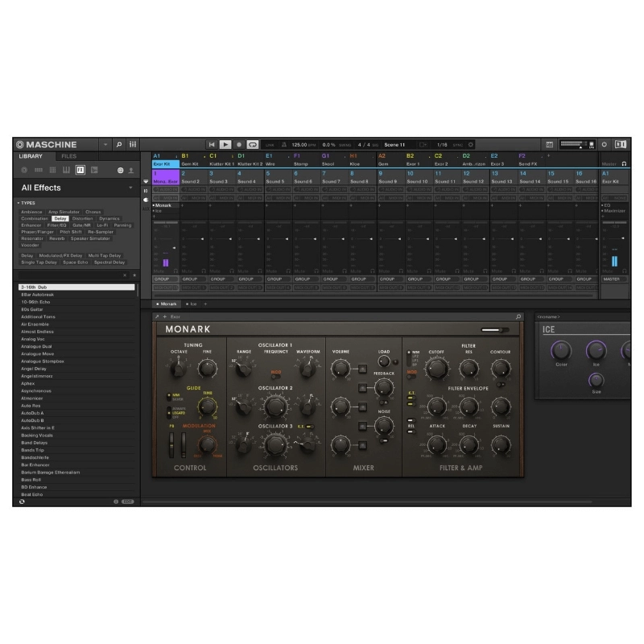Viewport: 644px width, 644px height.
Task: Open the All Effects dropdown
Action: (130, 188)
